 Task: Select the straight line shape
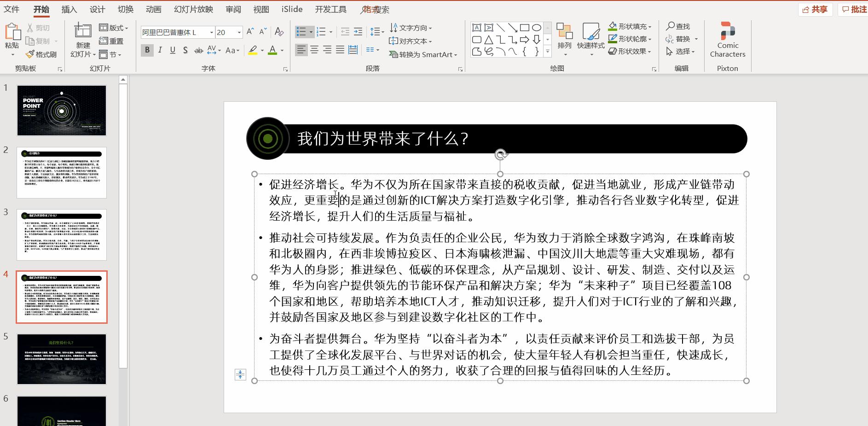pyautogui.click(x=501, y=28)
